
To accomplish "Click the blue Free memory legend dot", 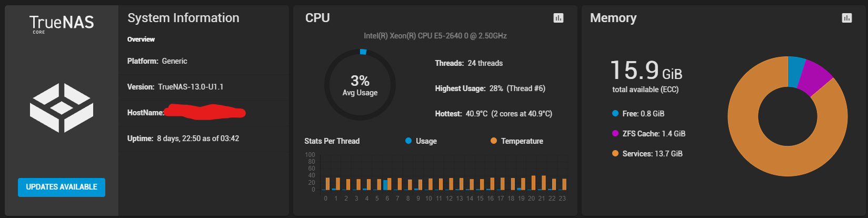I will (615, 114).
